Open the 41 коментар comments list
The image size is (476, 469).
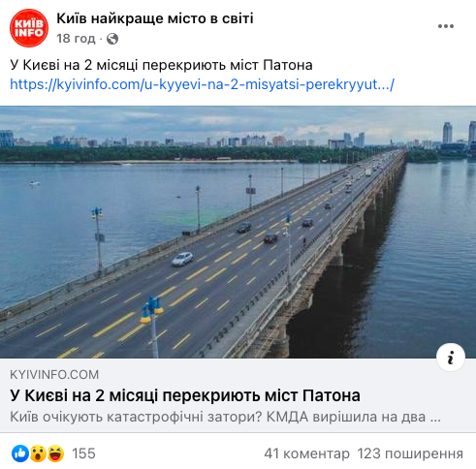click(x=306, y=453)
